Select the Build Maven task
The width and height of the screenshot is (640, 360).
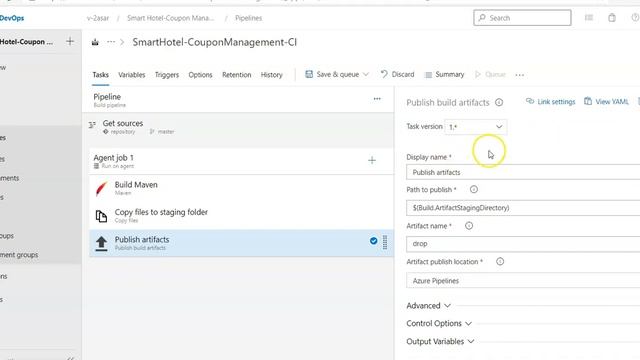[241, 188]
